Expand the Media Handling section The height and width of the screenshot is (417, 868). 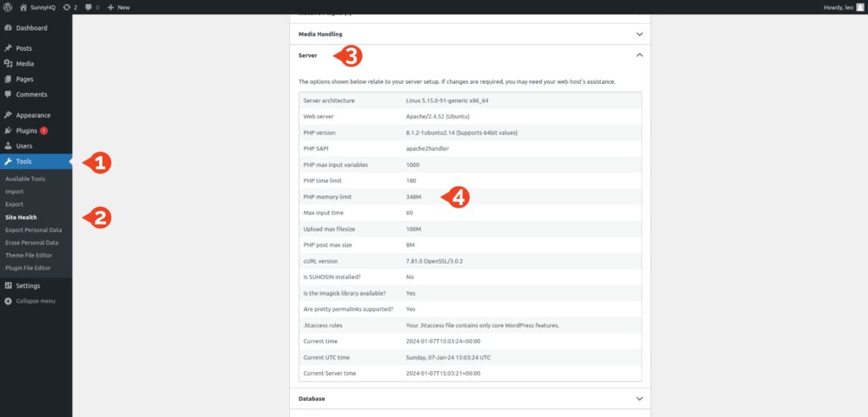coord(639,34)
